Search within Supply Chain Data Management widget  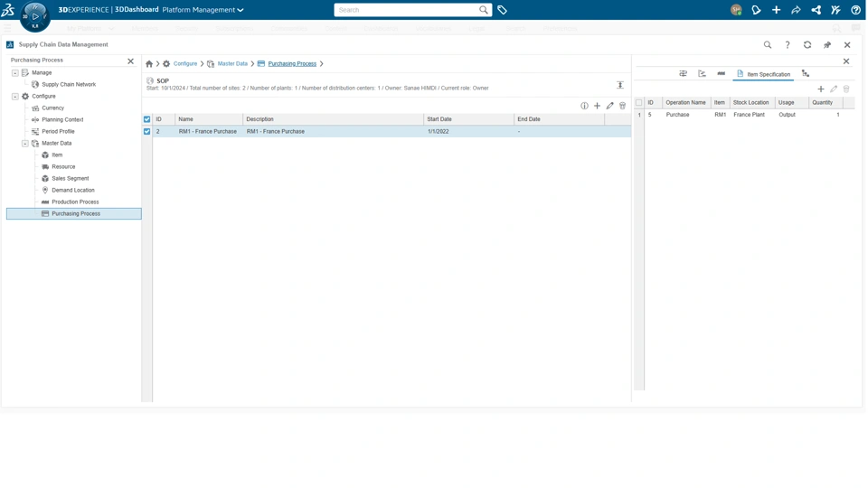[x=768, y=45]
